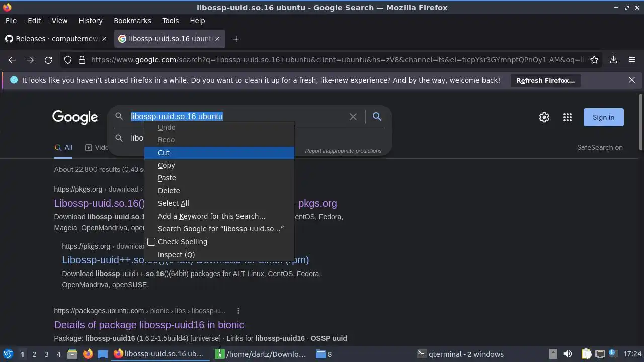Open the File menu
Viewport: 644px width, 362px height.
click(11, 21)
